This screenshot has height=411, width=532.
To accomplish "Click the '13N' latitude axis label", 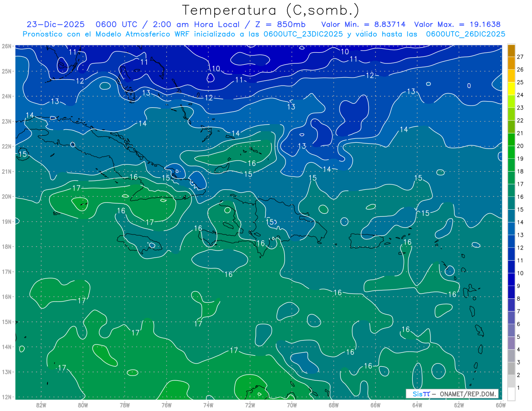I will pos(7,372).
